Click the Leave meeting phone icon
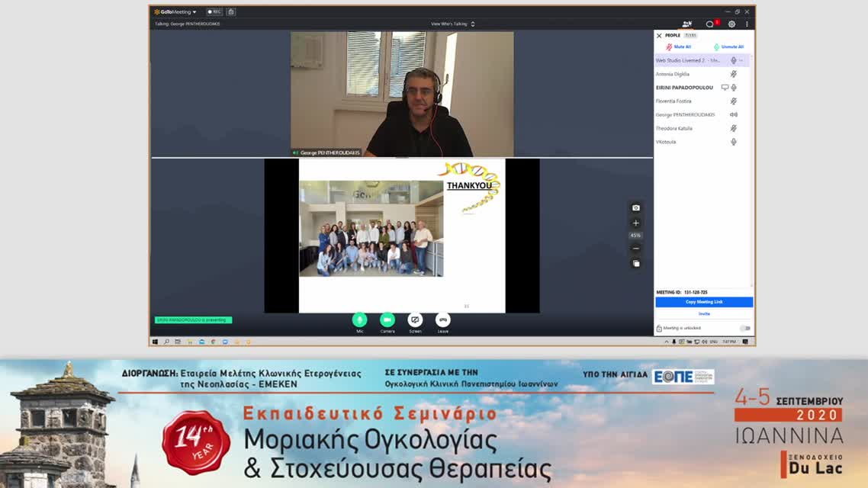The width and height of the screenshot is (868, 488). [x=443, y=319]
